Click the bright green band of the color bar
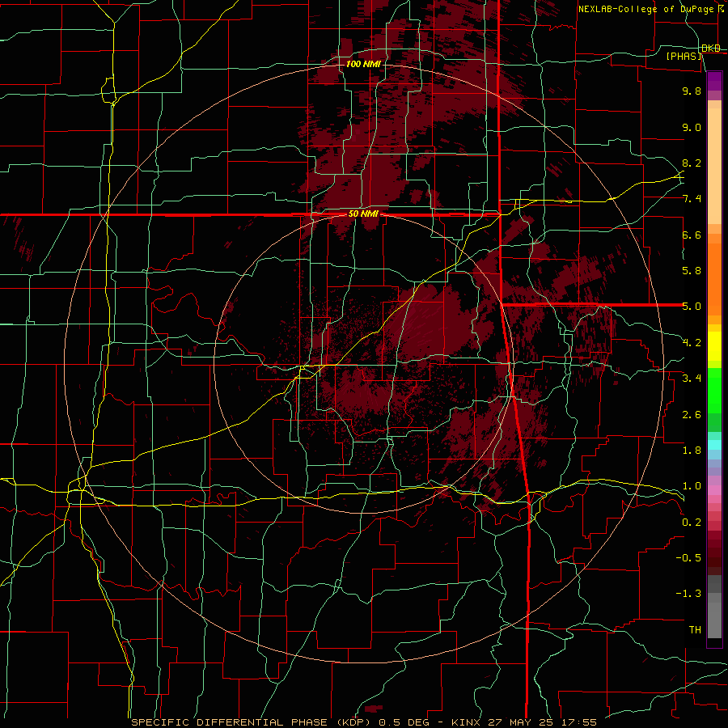 coord(714,391)
